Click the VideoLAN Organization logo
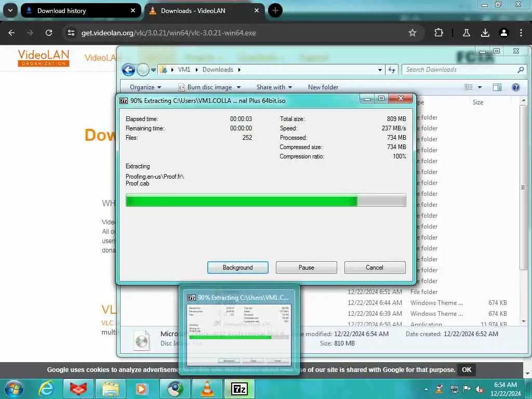This screenshot has height=399, width=532. 44,58
